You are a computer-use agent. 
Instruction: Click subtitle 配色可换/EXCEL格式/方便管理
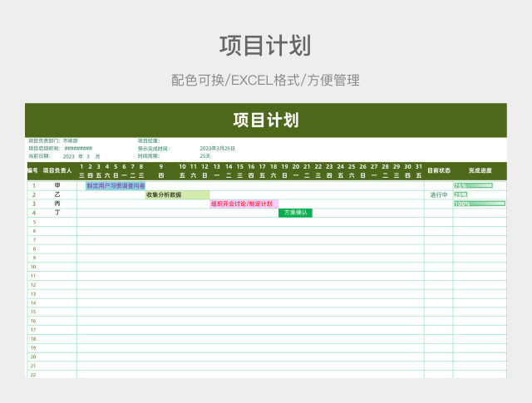pyautogui.click(x=265, y=81)
